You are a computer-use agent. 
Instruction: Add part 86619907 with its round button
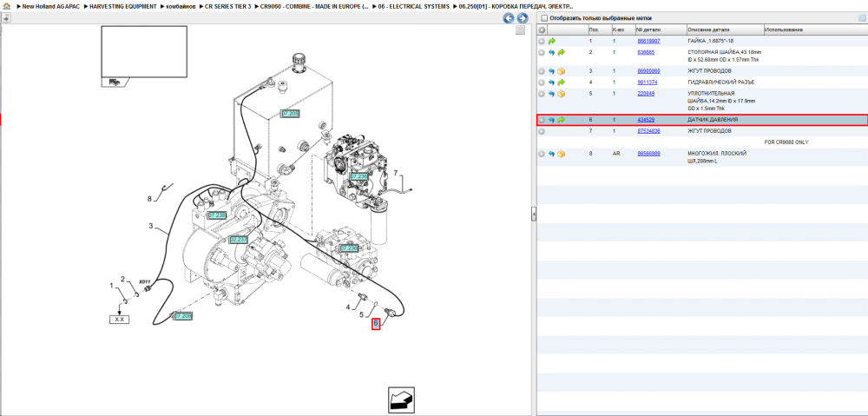point(542,41)
